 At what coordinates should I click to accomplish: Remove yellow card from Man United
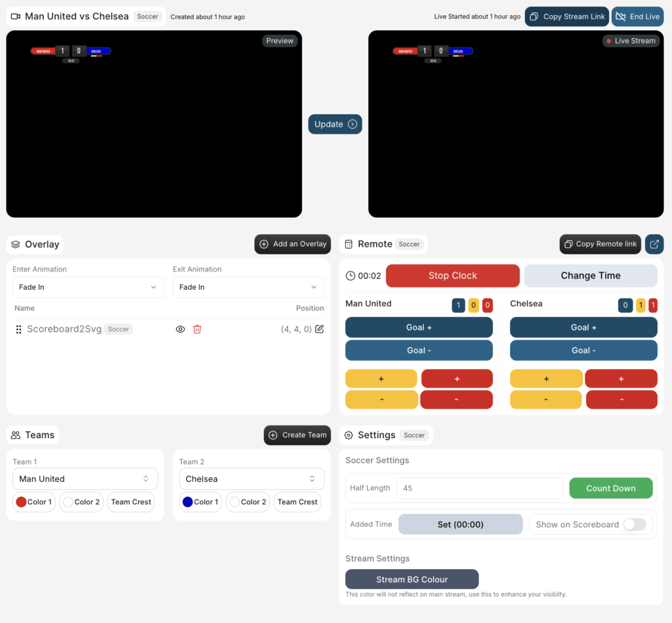click(x=381, y=399)
